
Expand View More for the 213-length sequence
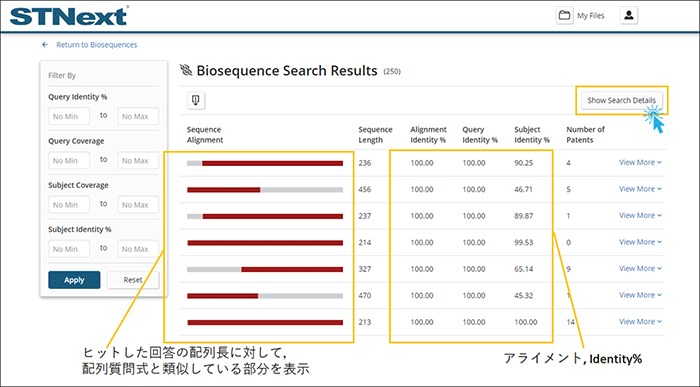pyautogui.click(x=640, y=322)
